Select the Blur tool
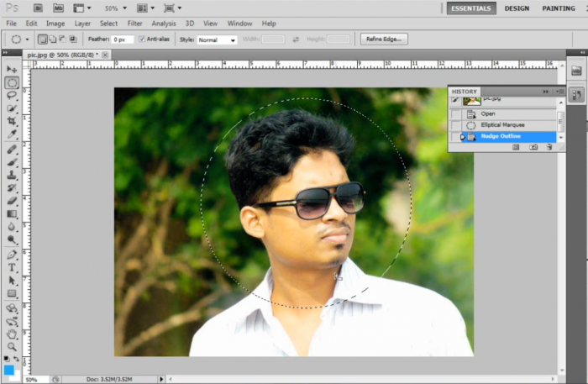This screenshot has height=384, width=588. (12, 227)
